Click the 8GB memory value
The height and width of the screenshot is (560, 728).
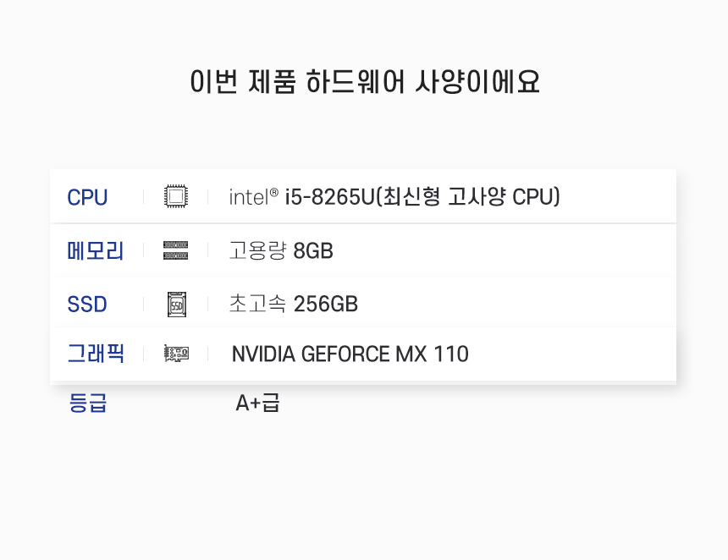313,250
